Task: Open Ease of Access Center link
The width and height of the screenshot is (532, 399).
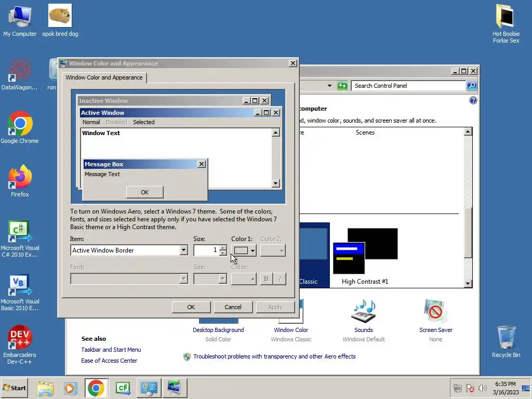Action: coord(109,361)
